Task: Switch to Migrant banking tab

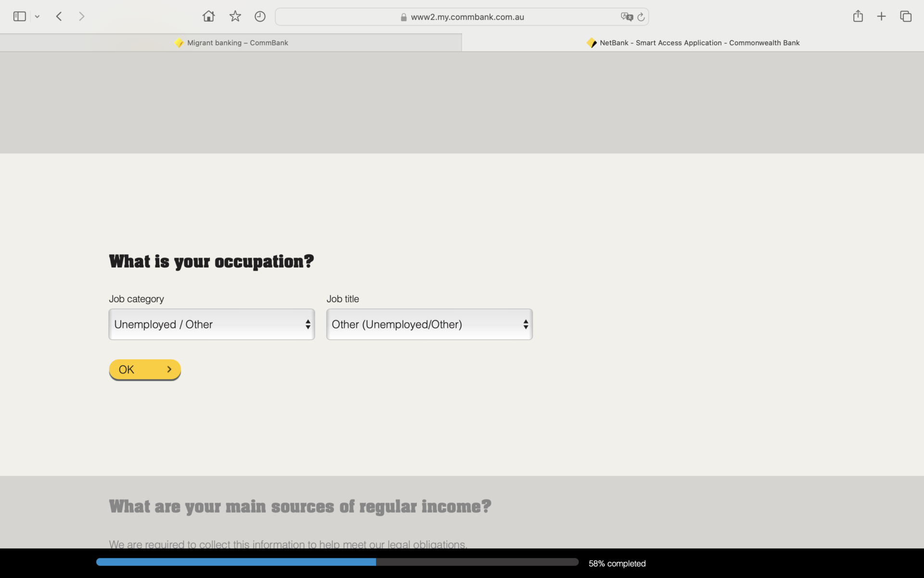Action: click(x=231, y=43)
